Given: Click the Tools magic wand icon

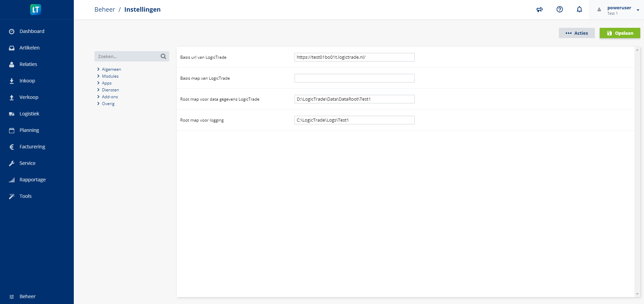Looking at the screenshot, I should point(12,196).
